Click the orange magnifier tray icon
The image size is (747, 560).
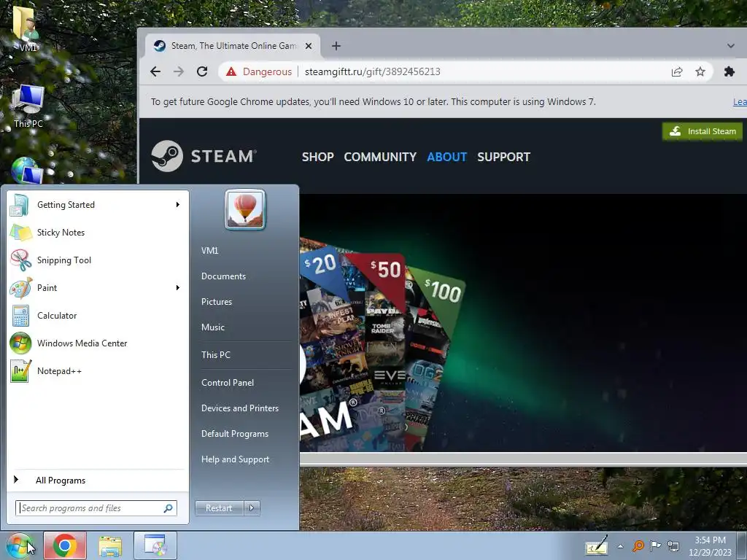(x=638, y=545)
